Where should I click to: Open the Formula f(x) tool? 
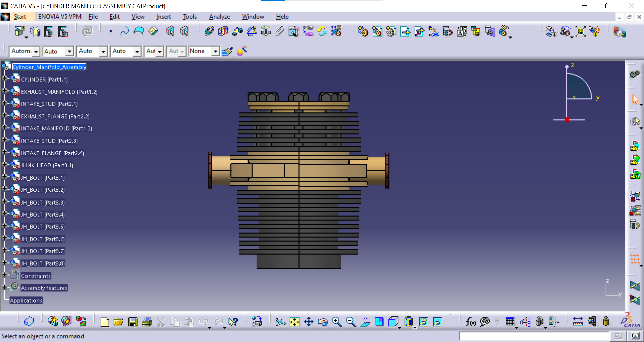coord(471,322)
